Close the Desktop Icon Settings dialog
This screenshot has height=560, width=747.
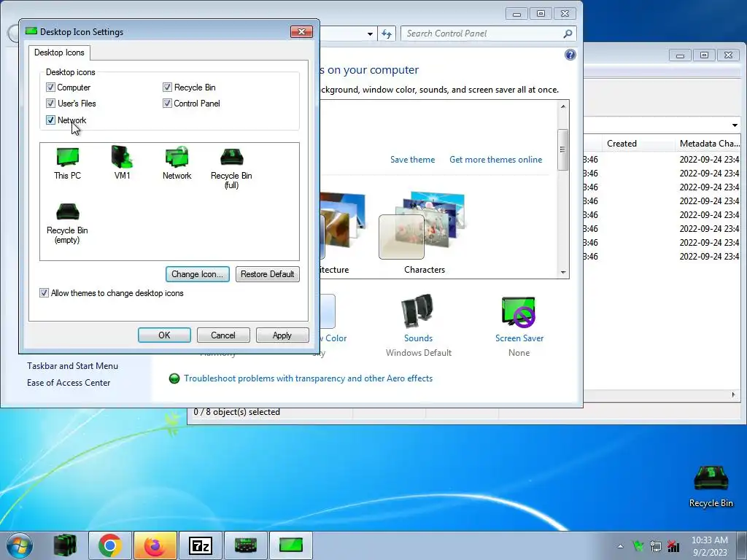pyautogui.click(x=301, y=31)
